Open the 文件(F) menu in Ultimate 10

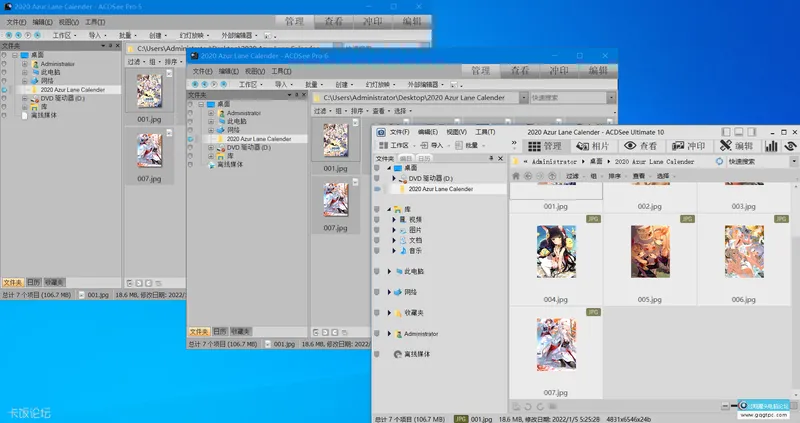[x=400, y=132]
